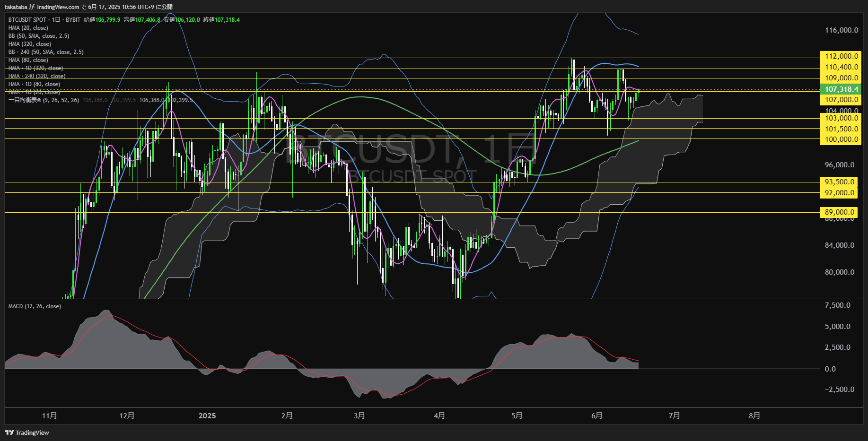Click the 84,000.0 price axis value
The height and width of the screenshot is (441, 868).
[840, 245]
